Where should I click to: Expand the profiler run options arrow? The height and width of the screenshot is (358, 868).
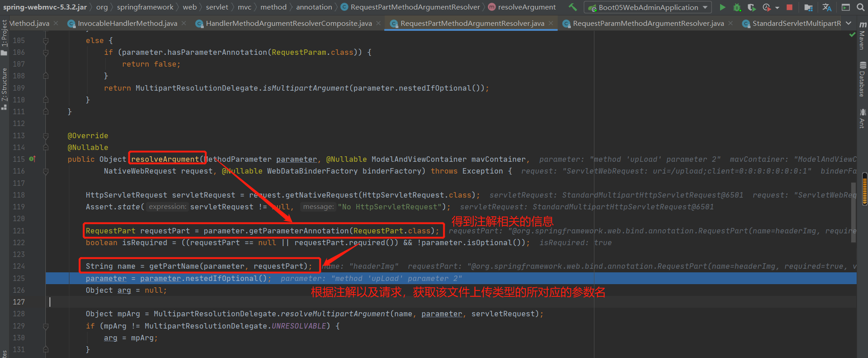coord(777,8)
